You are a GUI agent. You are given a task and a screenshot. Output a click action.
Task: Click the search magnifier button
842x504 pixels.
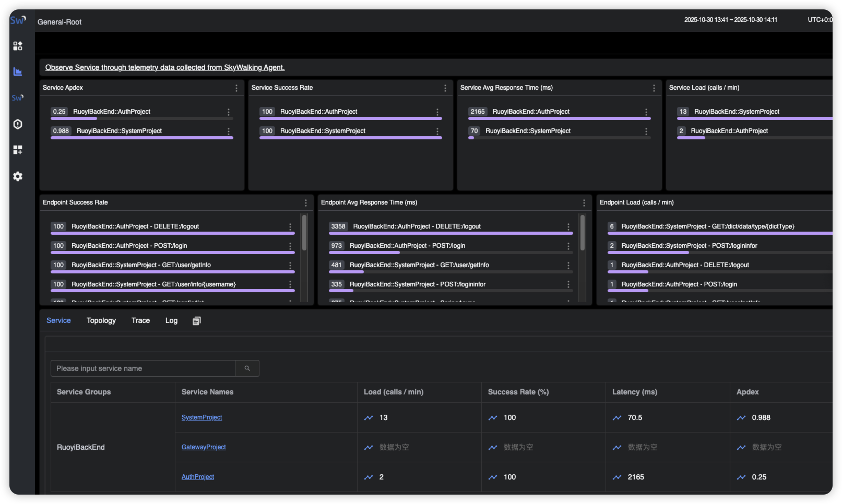247,368
